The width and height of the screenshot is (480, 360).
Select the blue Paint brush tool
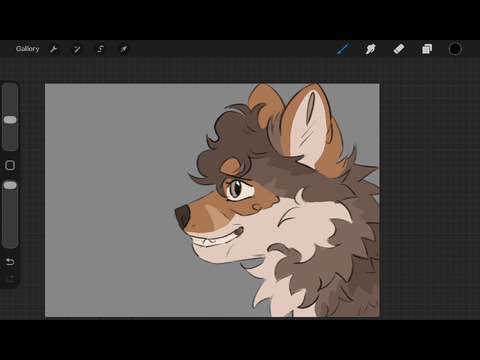343,49
